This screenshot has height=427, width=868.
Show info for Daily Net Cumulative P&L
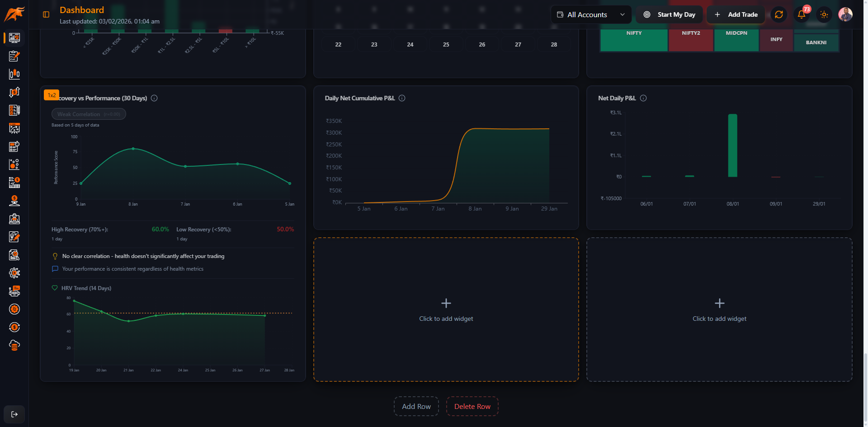pyautogui.click(x=402, y=98)
